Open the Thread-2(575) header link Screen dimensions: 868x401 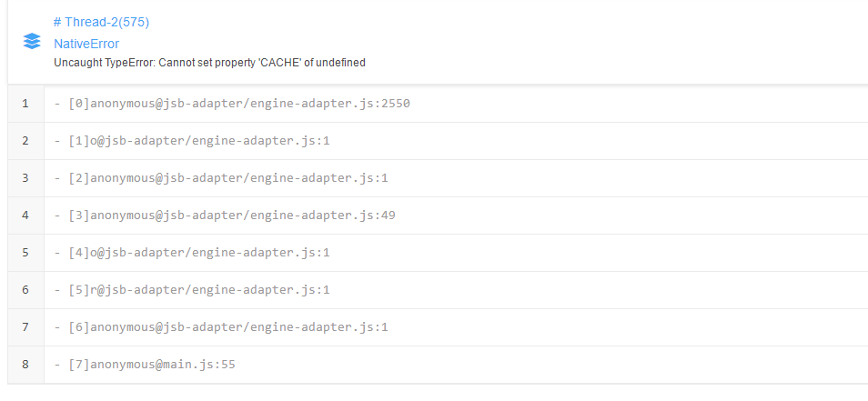(101, 22)
